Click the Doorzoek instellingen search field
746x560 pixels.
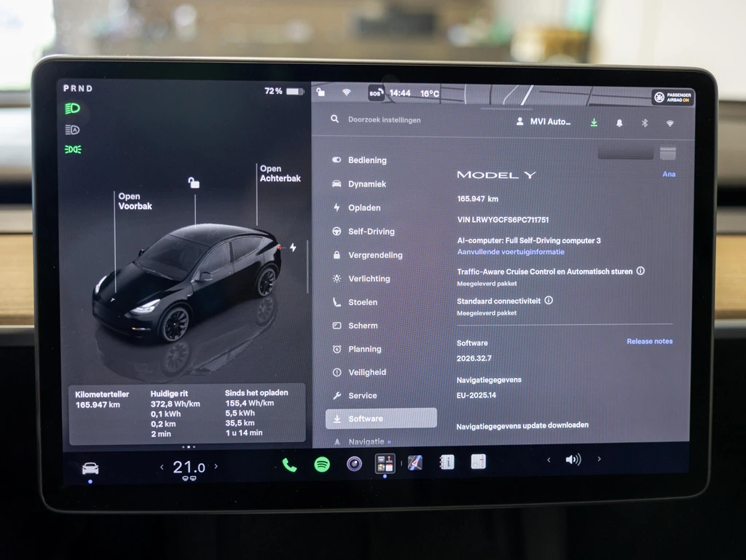(384, 120)
